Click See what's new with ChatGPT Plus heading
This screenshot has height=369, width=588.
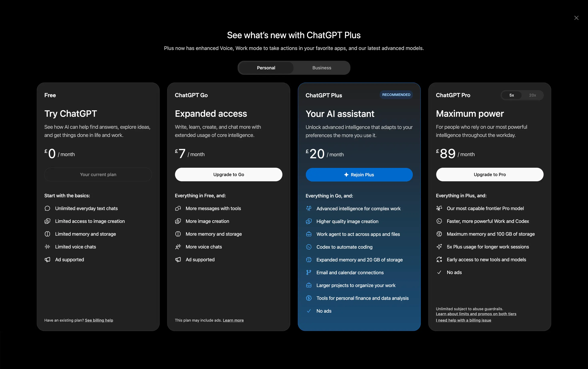(294, 35)
